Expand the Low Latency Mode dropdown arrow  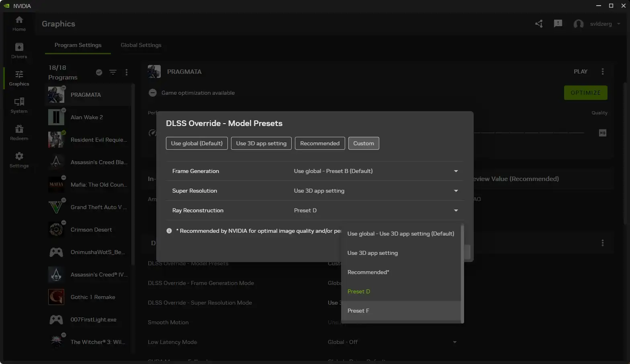[455, 342]
